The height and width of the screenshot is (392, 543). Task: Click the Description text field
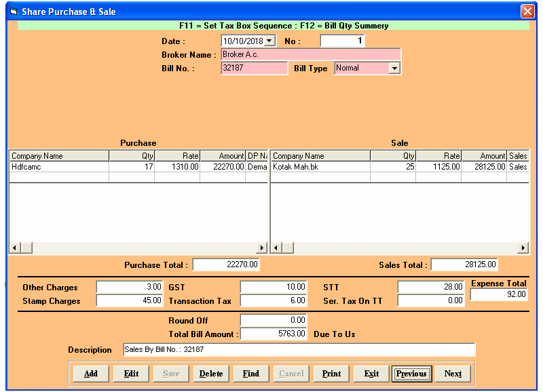(x=299, y=350)
